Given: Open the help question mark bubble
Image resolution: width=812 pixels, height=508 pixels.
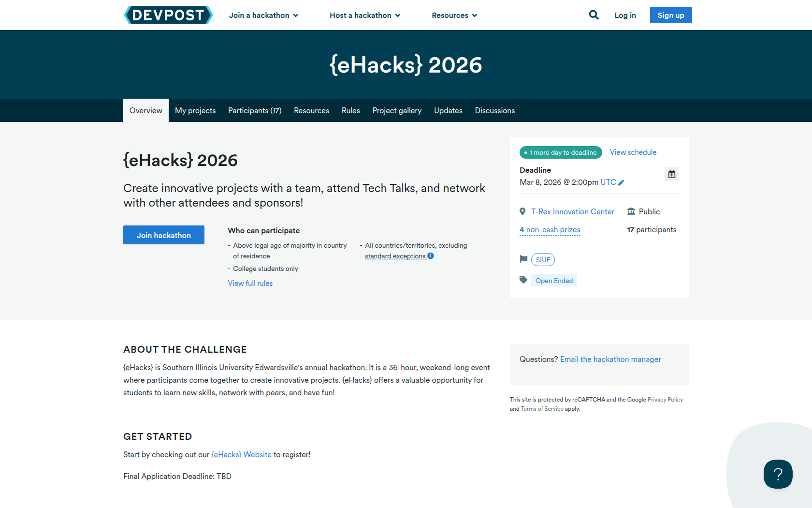Looking at the screenshot, I should click(778, 474).
